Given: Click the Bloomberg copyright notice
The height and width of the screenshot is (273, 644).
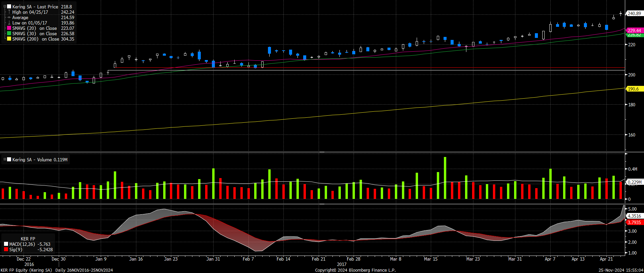Looking at the screenshot, I should click(x=355, y=270).
